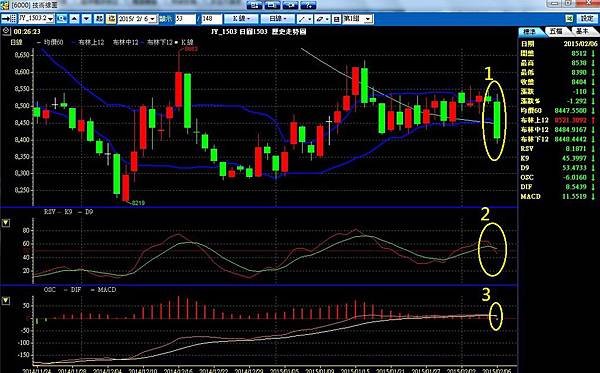600x373 pixels.
Task: Click the display count field showing 53
Action: click(x=185, y=18)
